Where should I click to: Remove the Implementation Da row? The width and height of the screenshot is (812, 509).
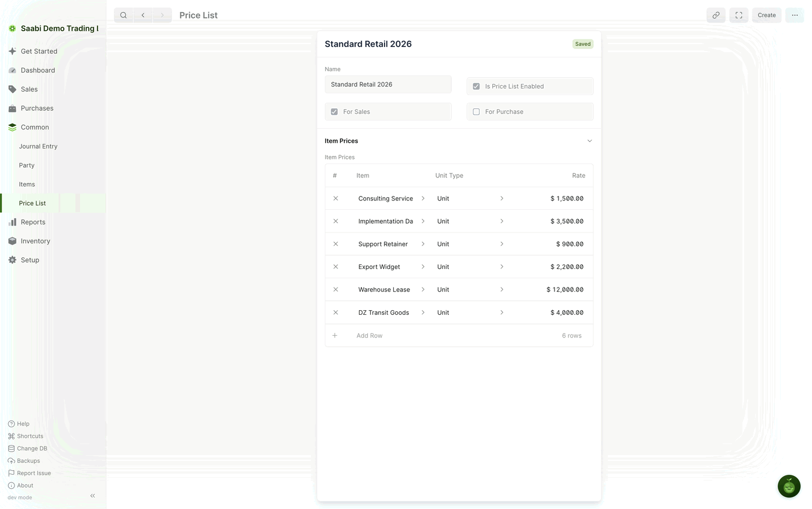[x=335, y=221]
